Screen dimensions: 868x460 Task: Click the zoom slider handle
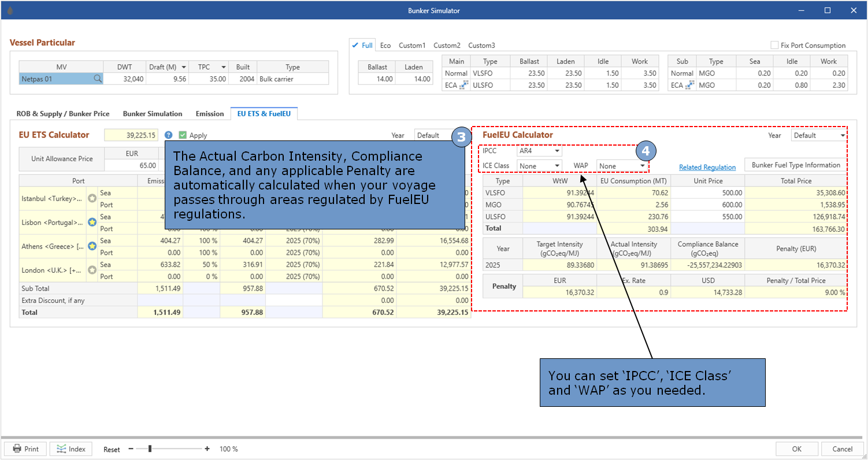pyautogui.click(x=150, y=448)
